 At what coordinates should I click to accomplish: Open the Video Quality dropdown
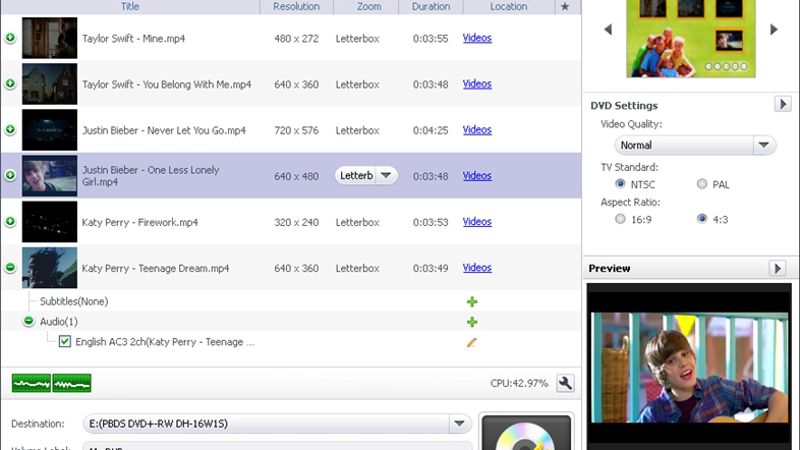click(x=764, y=145)
